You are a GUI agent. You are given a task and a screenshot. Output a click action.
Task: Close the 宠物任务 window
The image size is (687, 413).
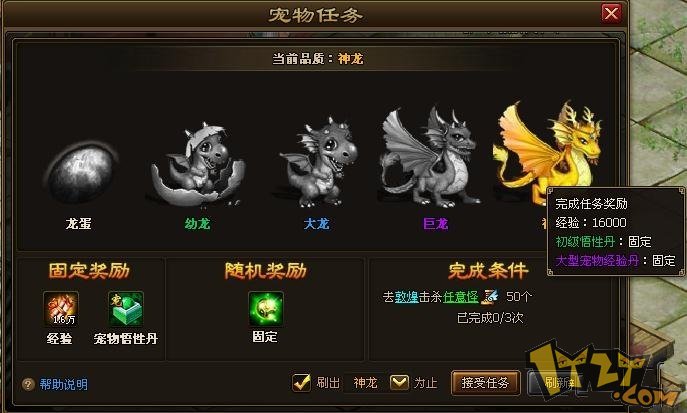[x=611, y=14]
